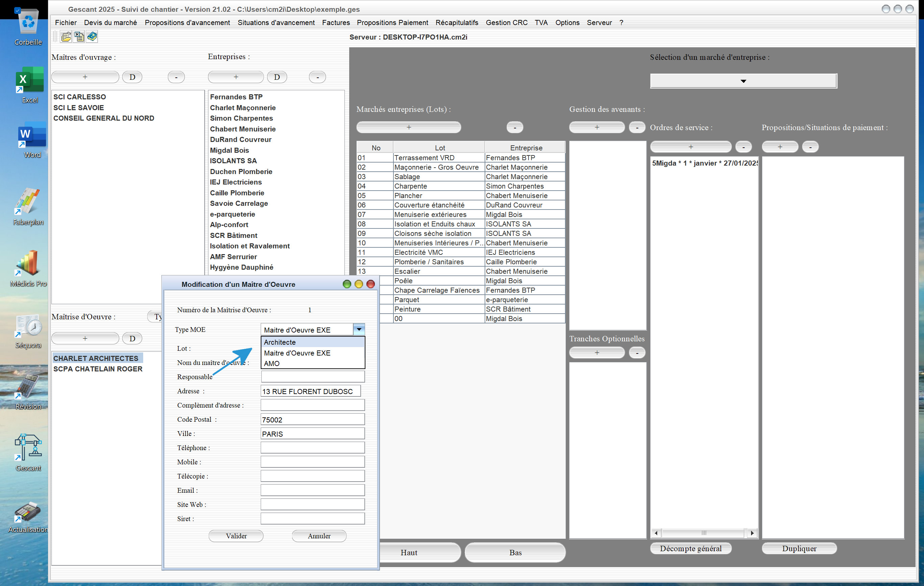
Task: Click the Code Postal field showing 75002
Action: [x=312, y=419]
